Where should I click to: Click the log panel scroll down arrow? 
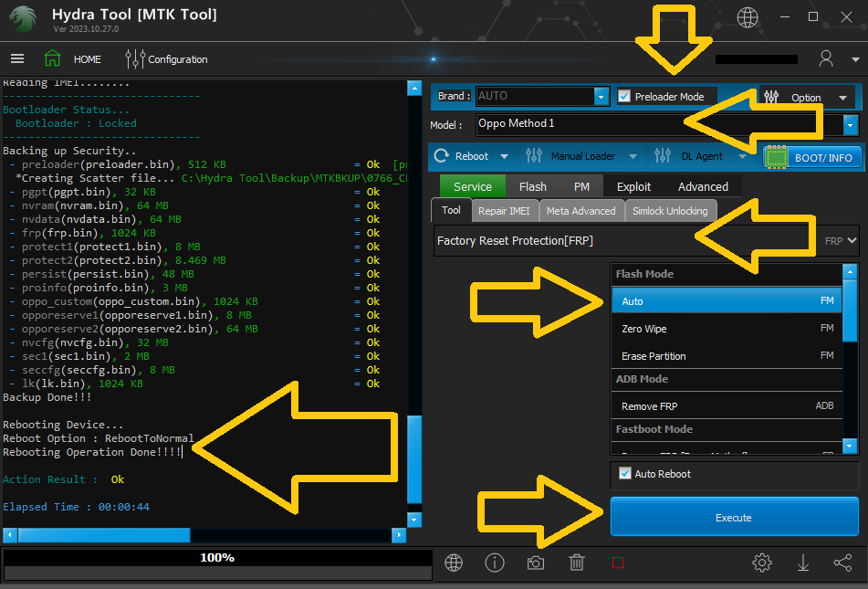(414, 520)
